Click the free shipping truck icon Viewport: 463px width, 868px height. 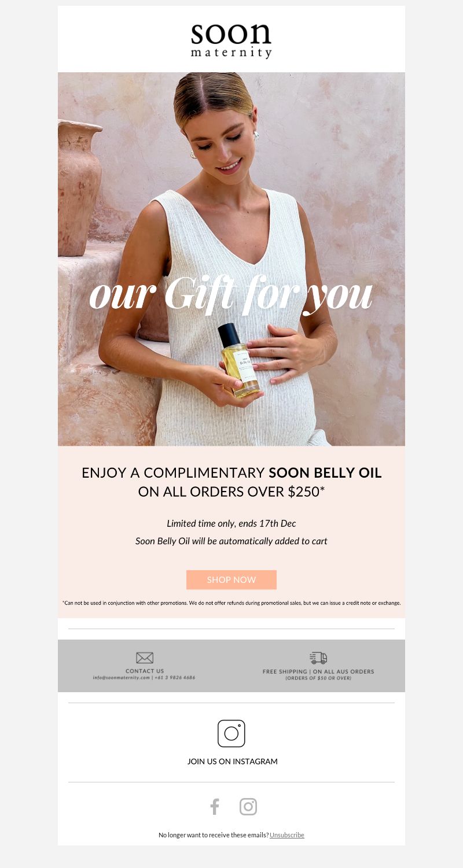[318, 658]
